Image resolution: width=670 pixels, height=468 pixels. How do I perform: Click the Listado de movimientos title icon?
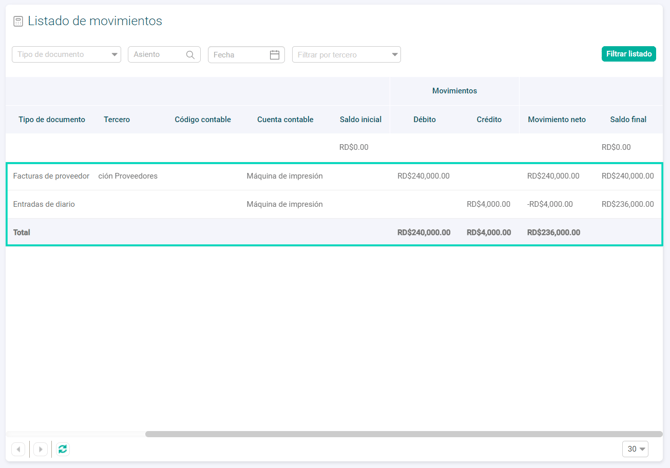click(18, 21)
